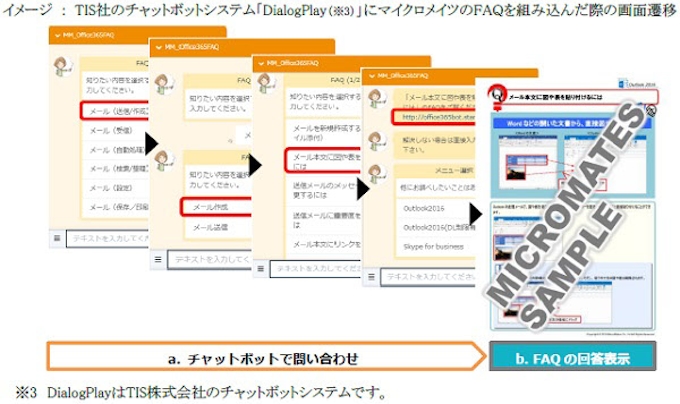
Task: Choose the highlighted メール作成 option
Action: click(x=214, y=207)
